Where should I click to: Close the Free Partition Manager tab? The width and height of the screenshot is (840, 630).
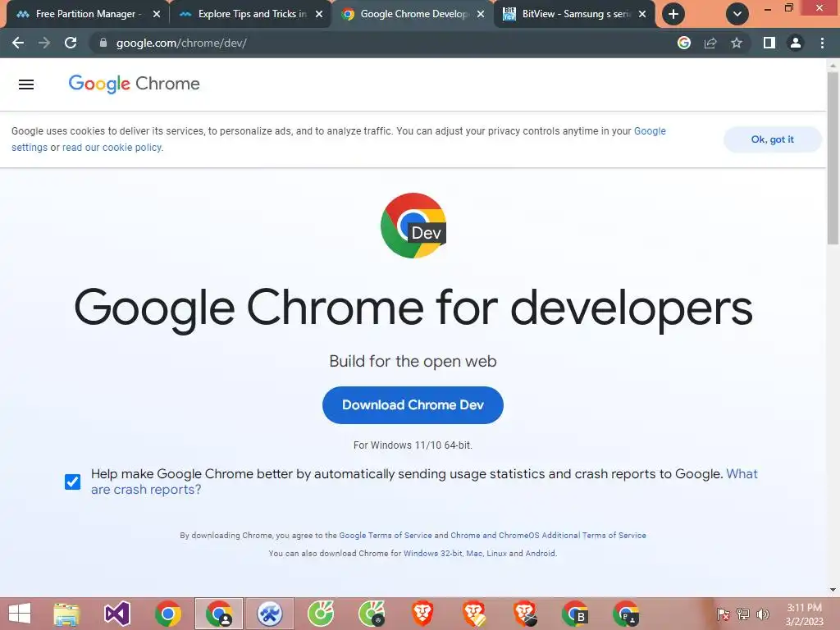[157, 14]
